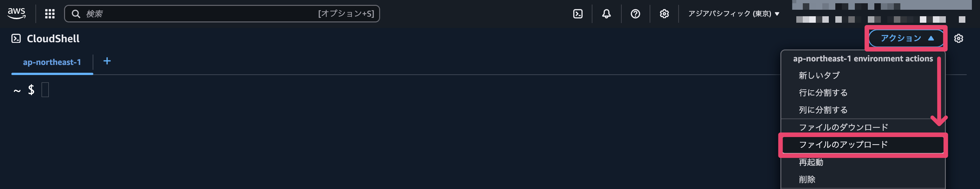This screenshot has width=980, height=189.
Task: Collapse the アクション dropdown button
Action: click(x=907, y=38)
